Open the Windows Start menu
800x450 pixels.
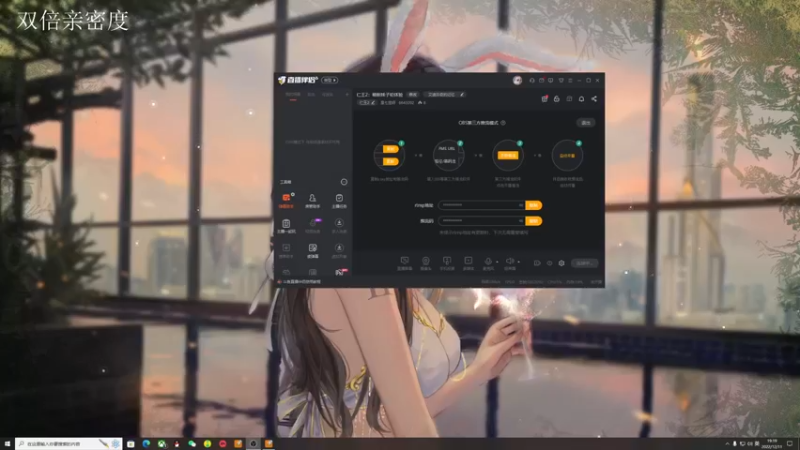coord(7,444)
